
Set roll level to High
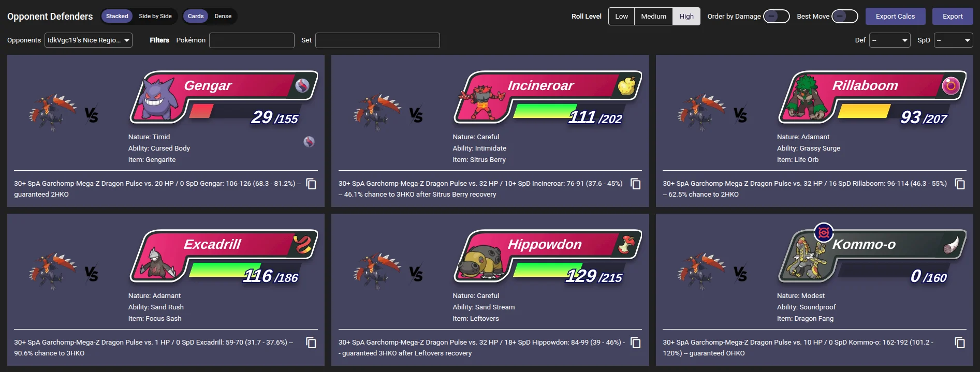click(x=686, y=16)
